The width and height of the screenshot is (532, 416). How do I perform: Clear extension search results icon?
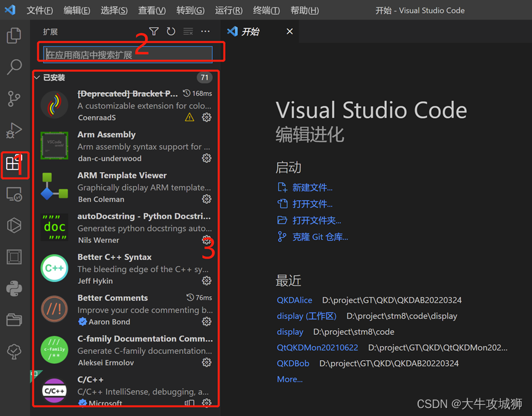(188, 31)
